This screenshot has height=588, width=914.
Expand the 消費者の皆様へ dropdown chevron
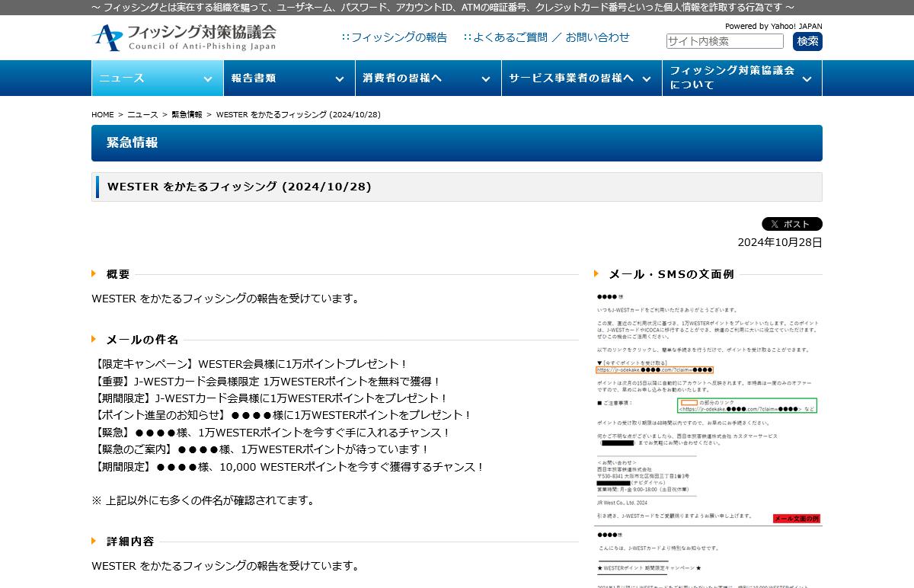point(485,78)
